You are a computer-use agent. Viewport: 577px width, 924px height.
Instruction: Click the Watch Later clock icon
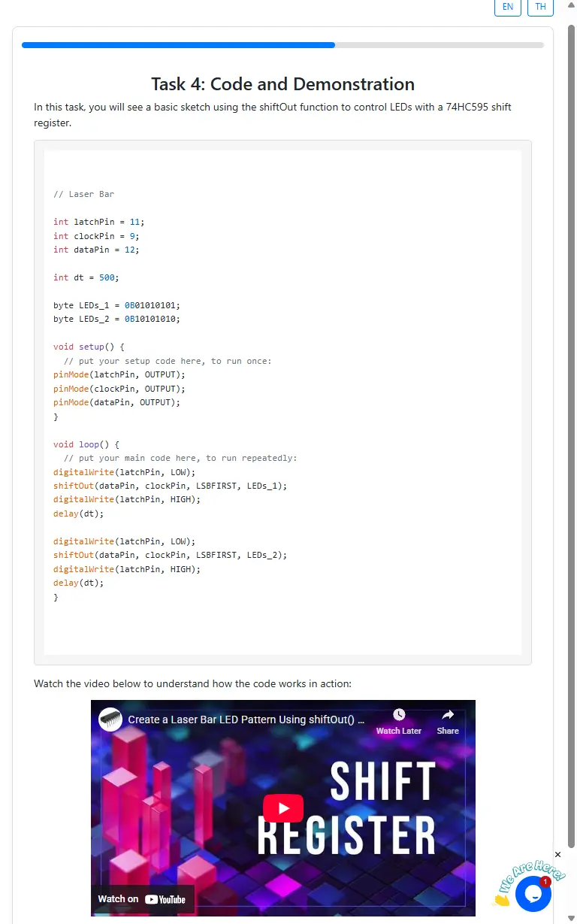tap(399, 715)
